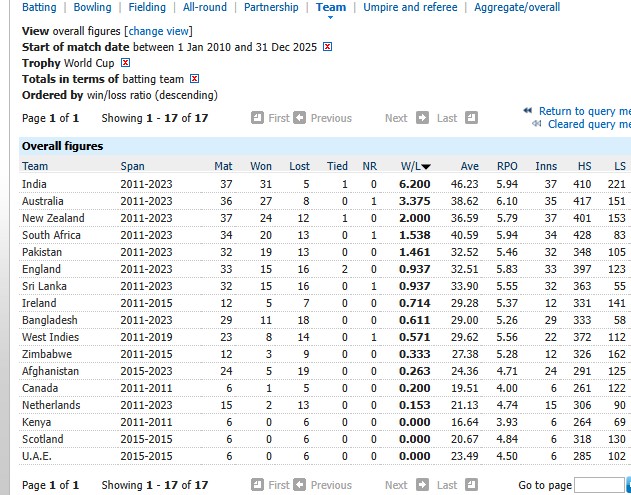
Task: Remove the Trophy World Cup filter
Action: pyautogui.click(x=126, y=63)
